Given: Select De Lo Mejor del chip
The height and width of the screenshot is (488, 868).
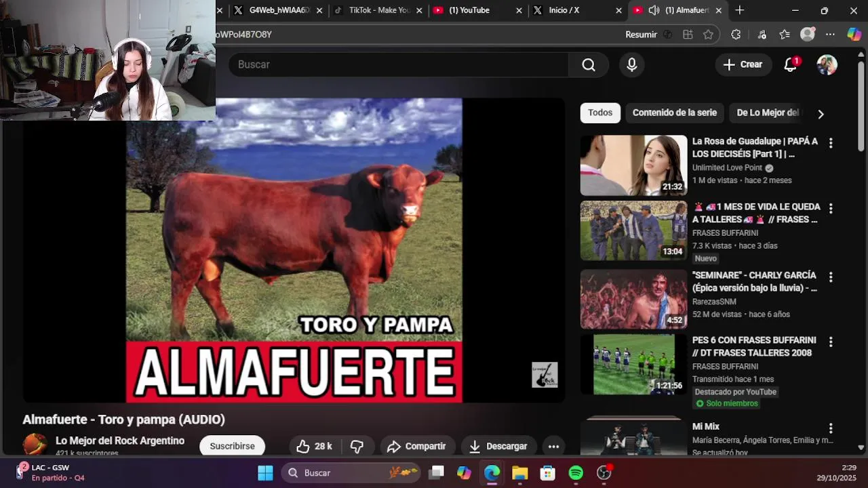Looking at the screenshot, I should pyautogui.click(x=767, y=113).
